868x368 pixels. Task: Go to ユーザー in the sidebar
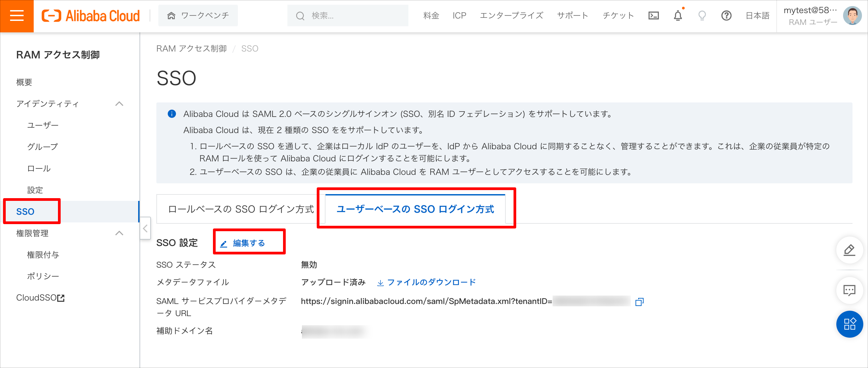click(43, 125)
